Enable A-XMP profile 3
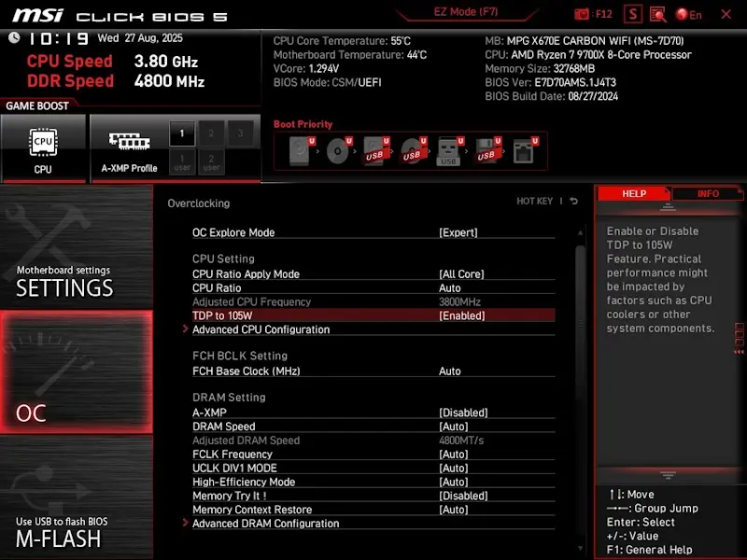 point(240,133)
